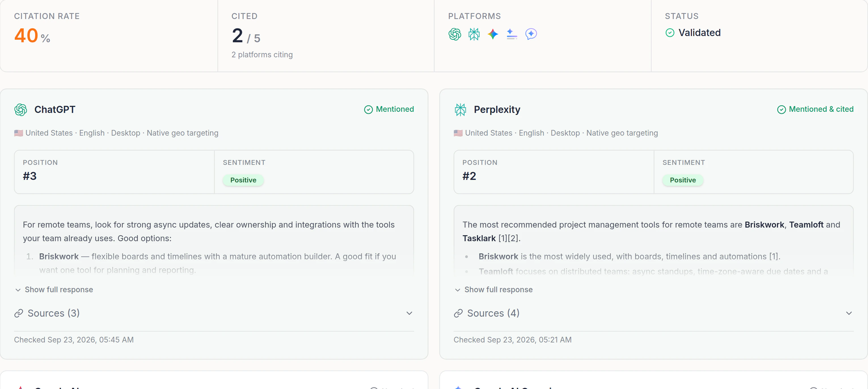This screenshot has height=389, width=868.
Task: Click the ChatGPT card logo icon
Action: (20, 110)
